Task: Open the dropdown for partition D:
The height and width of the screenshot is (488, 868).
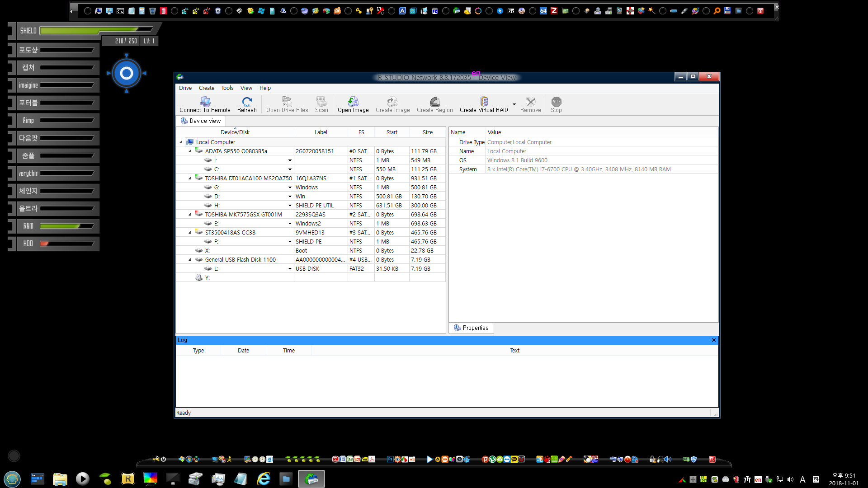Action: point(290,197)
